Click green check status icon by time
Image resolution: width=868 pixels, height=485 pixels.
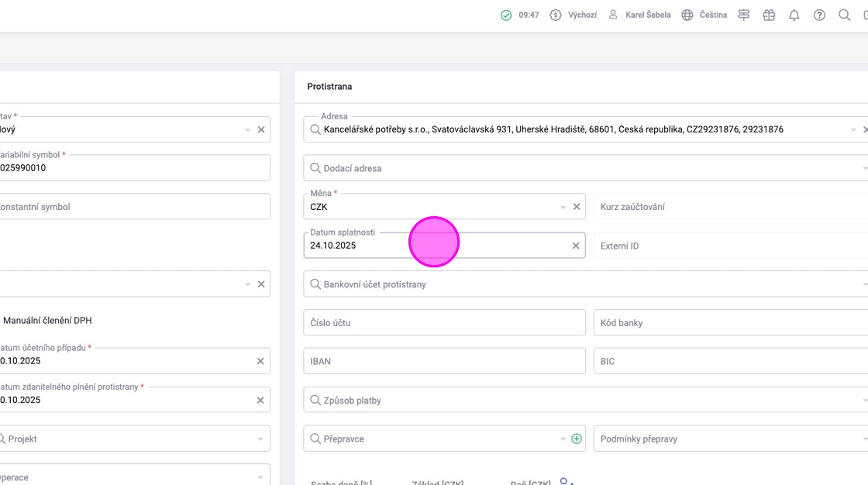click(506, 15)
